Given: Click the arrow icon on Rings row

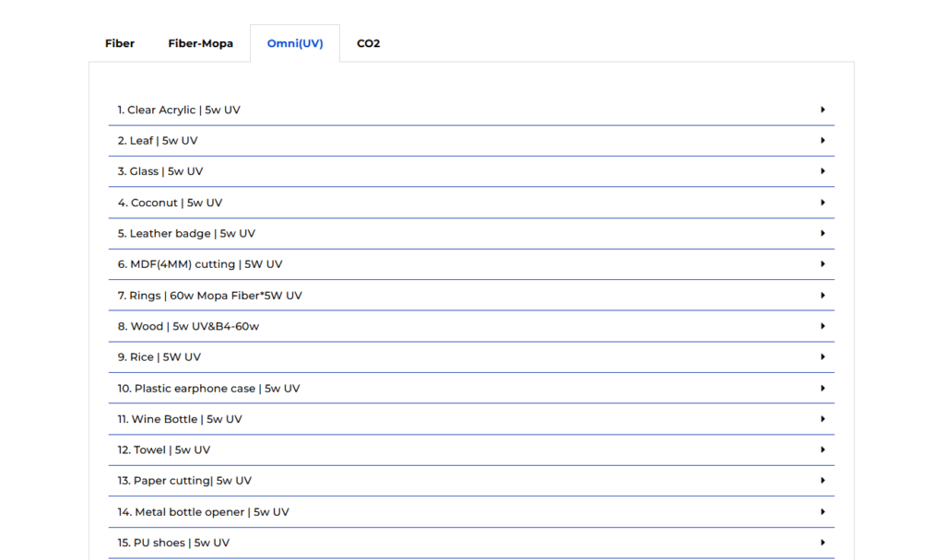Looking at the screenshot, I should 822,296.
